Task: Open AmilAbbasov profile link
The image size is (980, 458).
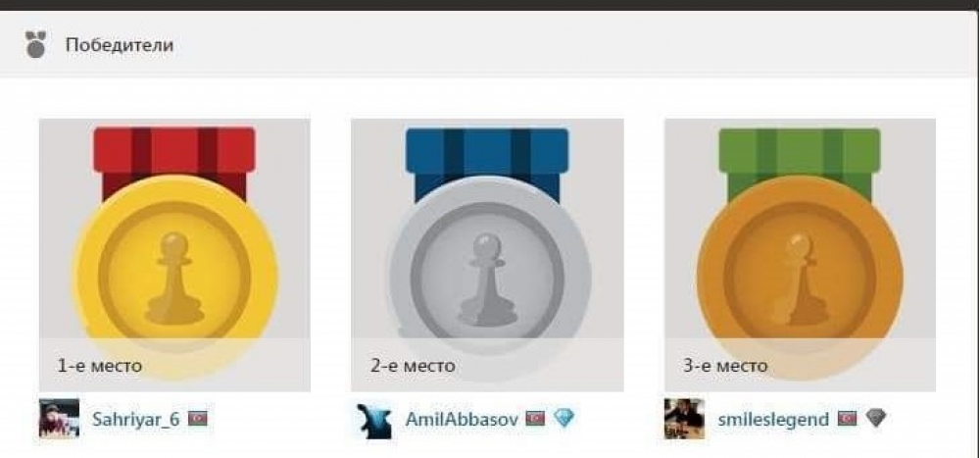Action: tap(462, 419)
